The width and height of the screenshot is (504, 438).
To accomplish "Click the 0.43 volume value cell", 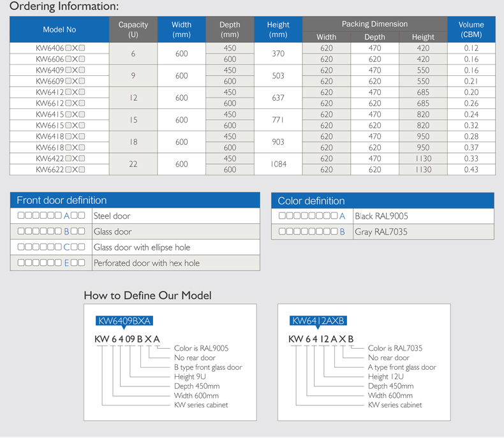I will (x=471, y=170).
